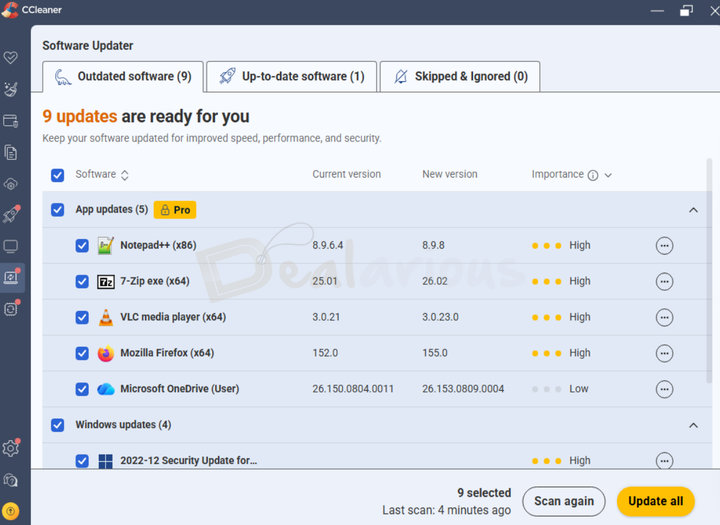Click OneDrive new version 26.153.0809.0004

click(x=463, y=389)
